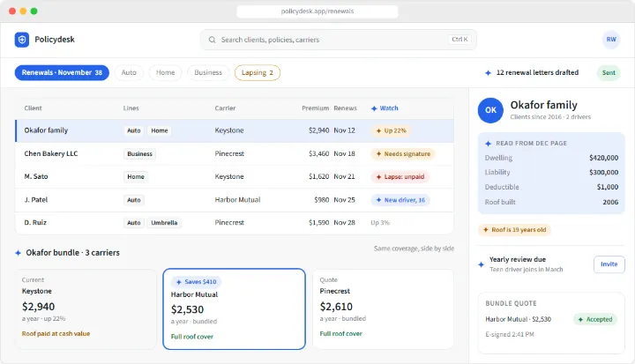
Task: Click the Roof is 19 years old flag
Action: point(515,230)
